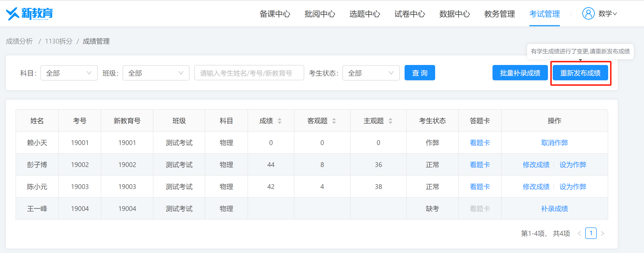The image size is (644, 253).
Task: Focus the student name search field
Action: click(249, 73)
